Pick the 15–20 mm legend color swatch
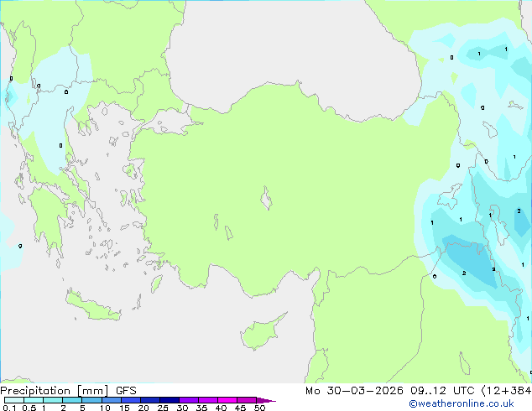Screen dimensions: 532x411 click(x=130, y=400)
